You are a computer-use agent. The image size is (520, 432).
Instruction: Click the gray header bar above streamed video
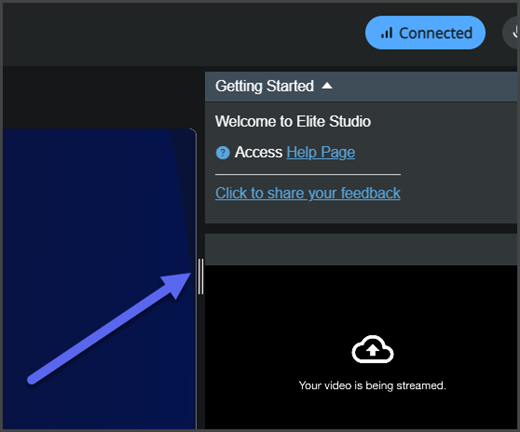(361, 249)
